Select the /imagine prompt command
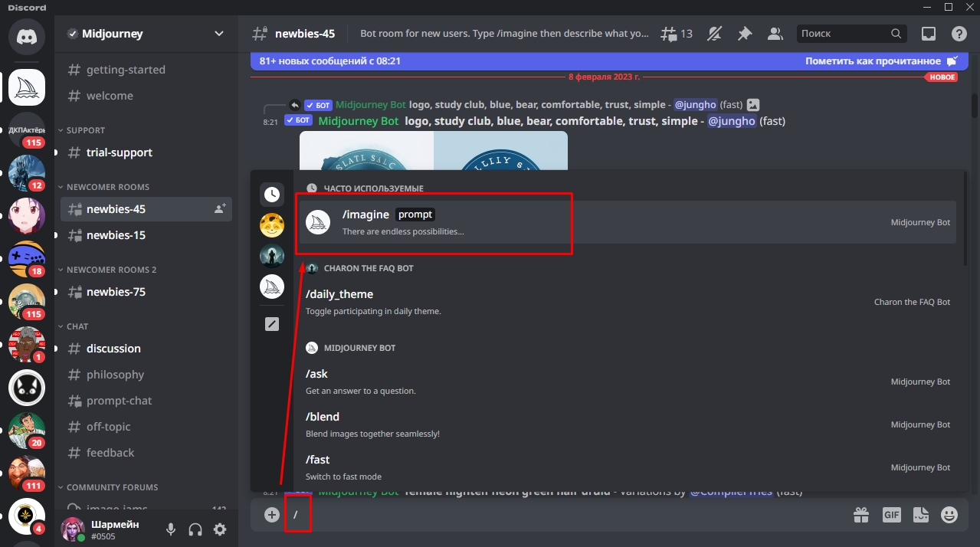This screenshot has height=547, width=980. point(628,222)
